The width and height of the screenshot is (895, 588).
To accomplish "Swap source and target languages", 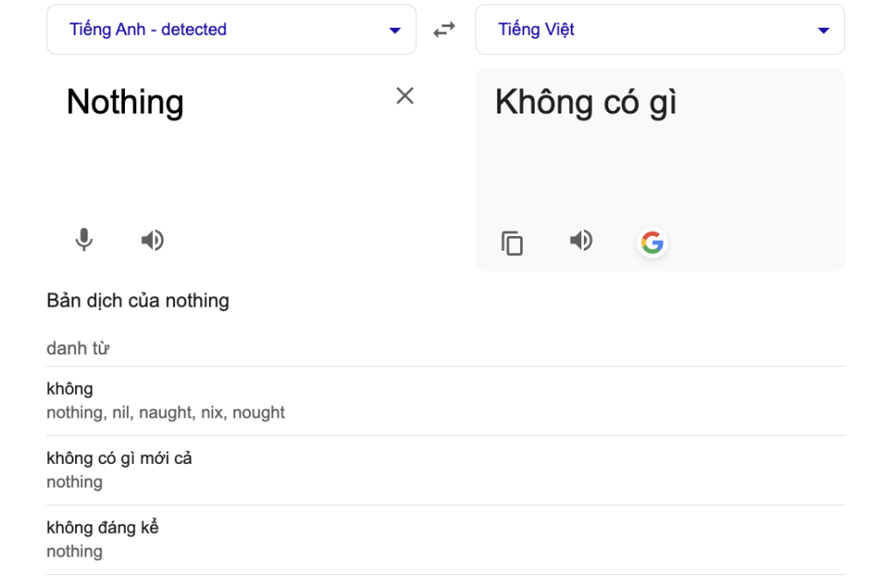I will (x=445, y=30).
